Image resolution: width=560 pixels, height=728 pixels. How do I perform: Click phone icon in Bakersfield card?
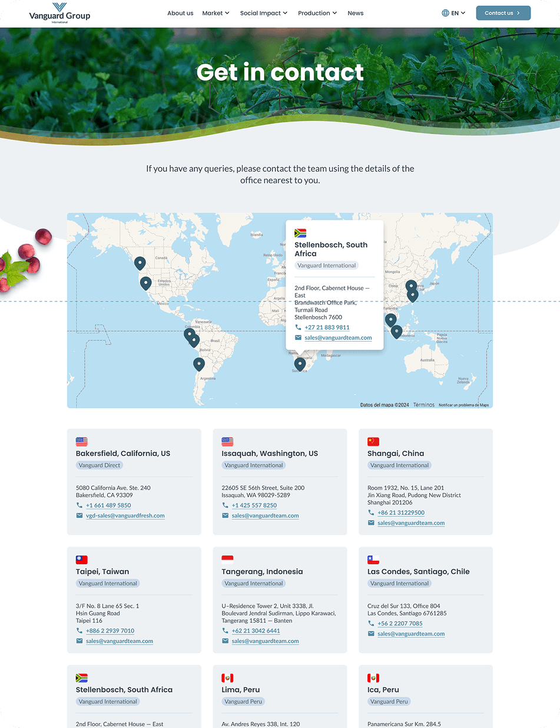79,505
